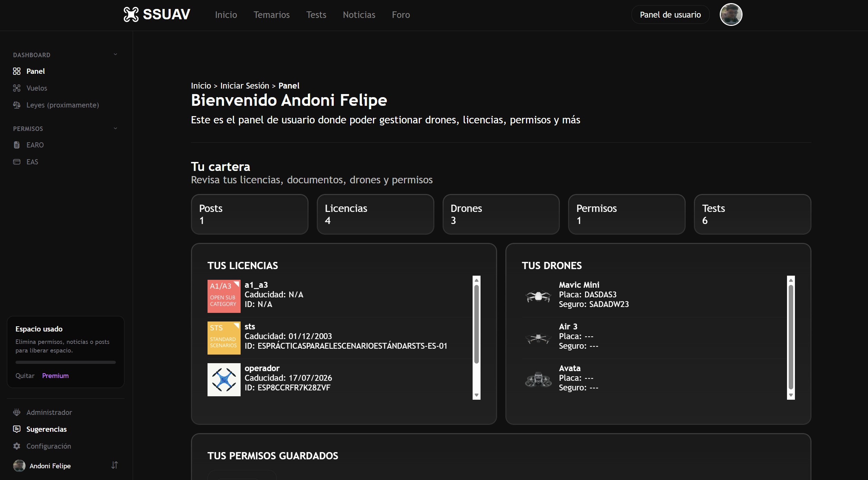Open Administrador diamond icon
The image size is (868, 480).
click(x=17, y=412)
